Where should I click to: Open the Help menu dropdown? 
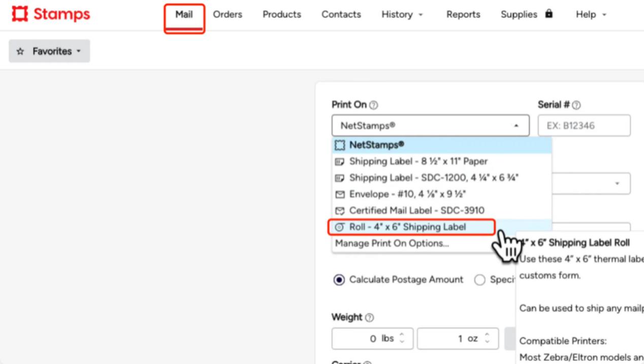(591, 15)
